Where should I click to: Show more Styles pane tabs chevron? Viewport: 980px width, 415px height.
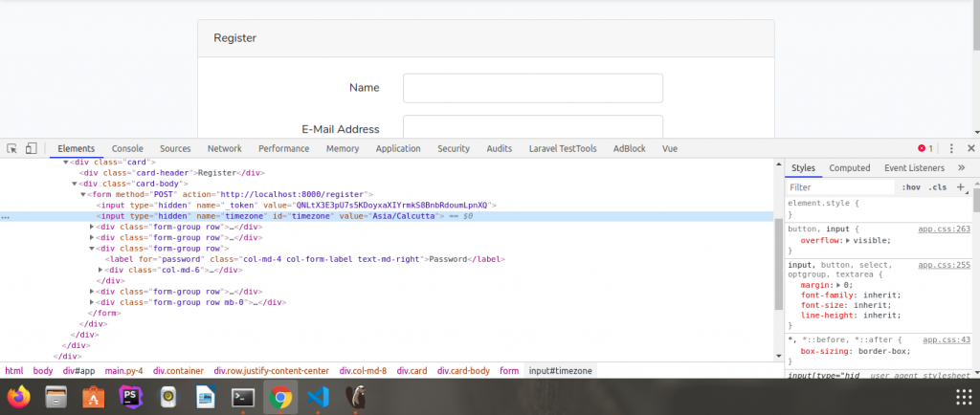coord(962,167)
